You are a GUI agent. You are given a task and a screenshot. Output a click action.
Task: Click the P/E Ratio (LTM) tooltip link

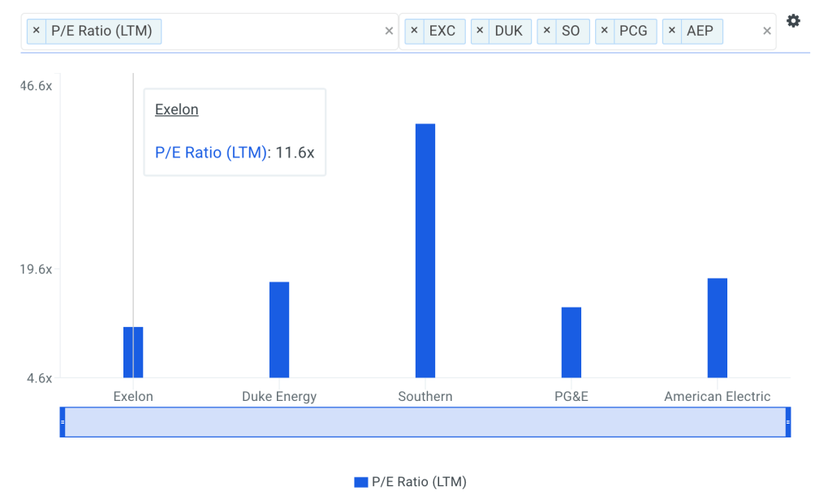[211, 152]
